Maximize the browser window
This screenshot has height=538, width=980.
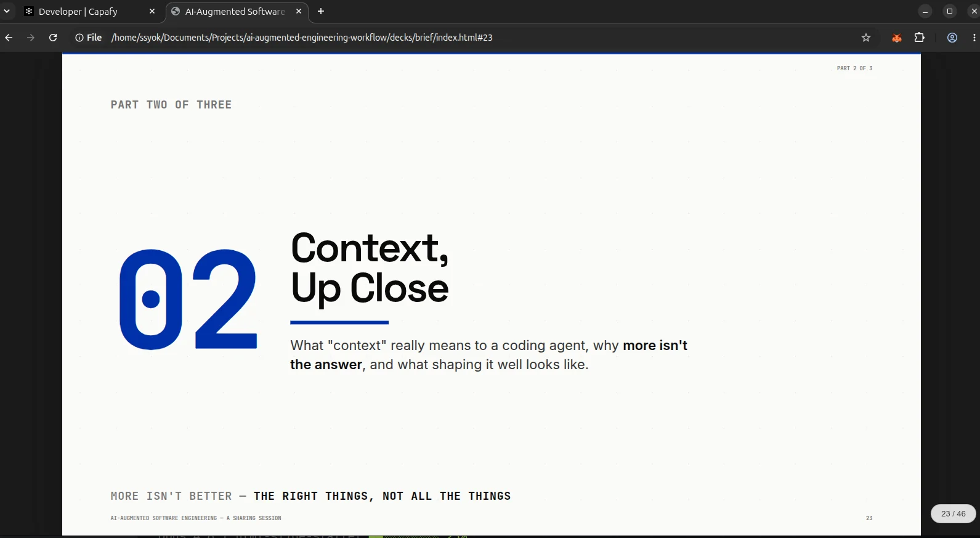pos(950,11)
